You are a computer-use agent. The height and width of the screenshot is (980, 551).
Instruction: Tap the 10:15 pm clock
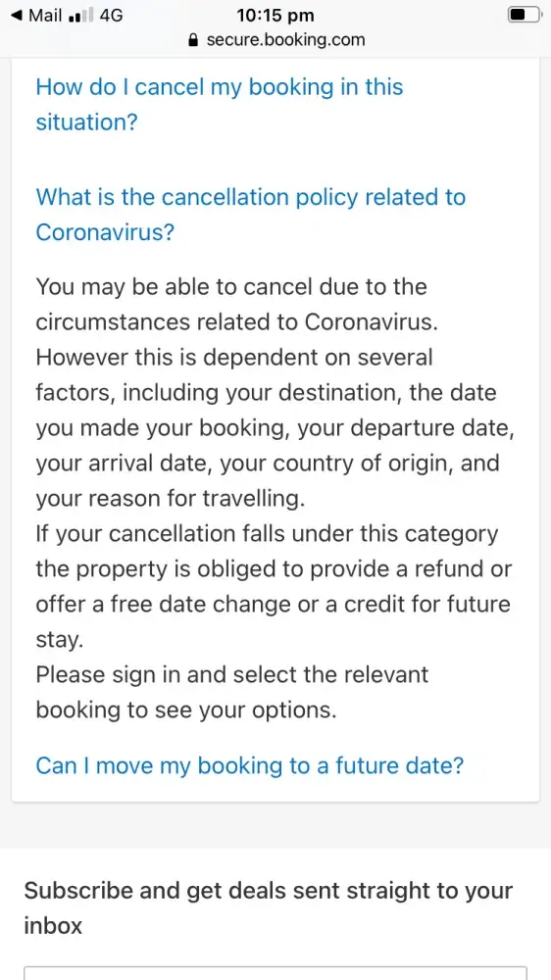tap(275, 15)
